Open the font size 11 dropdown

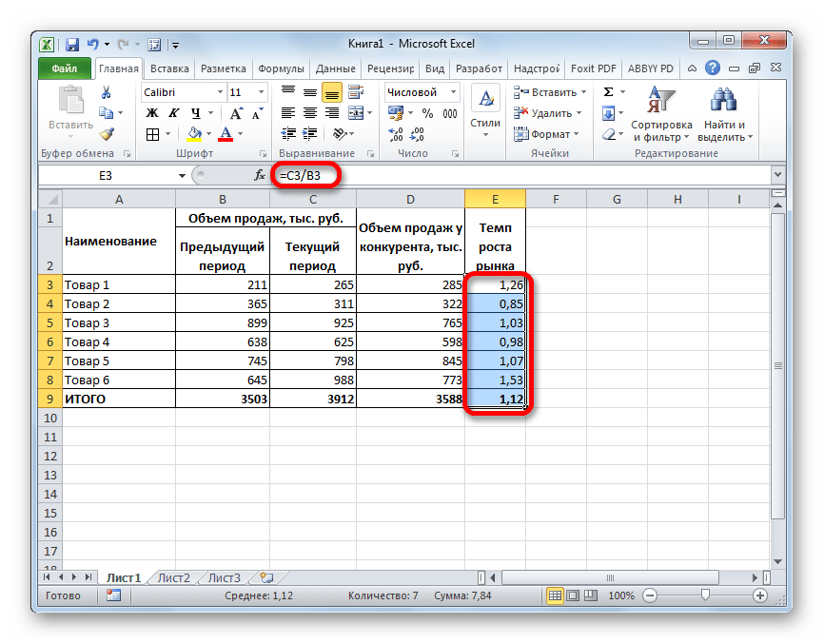(261, 92)
